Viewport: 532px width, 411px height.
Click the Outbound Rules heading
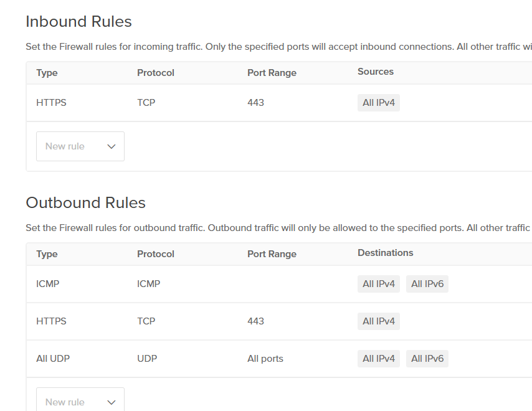(85, 203)
